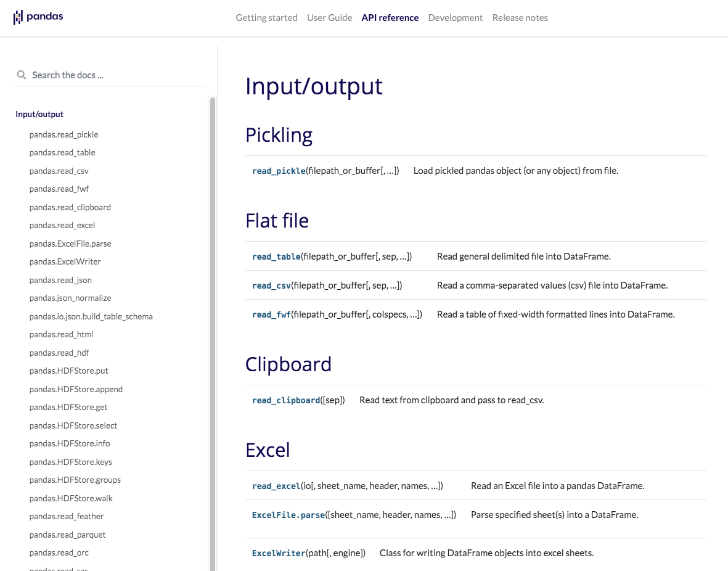This screenshot has width=728, height=571.
Task: Select Input/output in the sidebar
Action: (39, 114)
